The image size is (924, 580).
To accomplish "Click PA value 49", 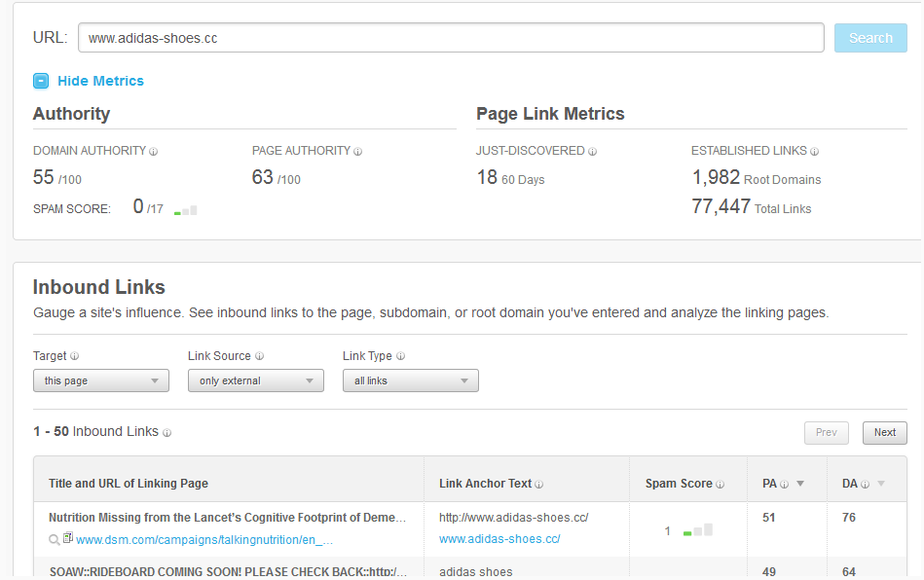I will coord(769,572).
